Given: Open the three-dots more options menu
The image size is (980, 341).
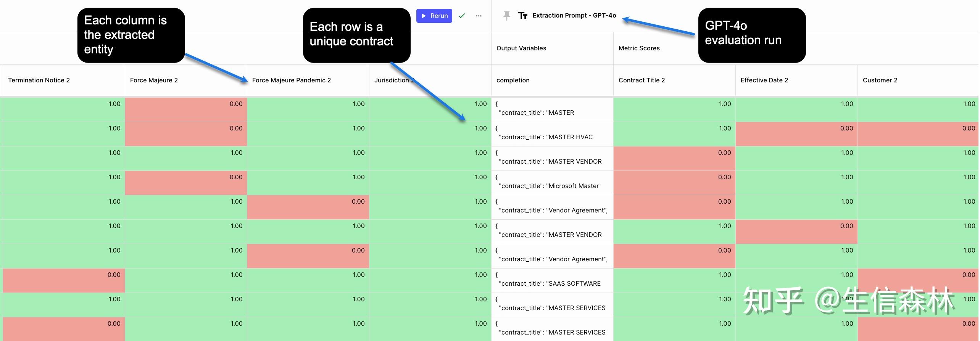Looking at the screenshot, I should click(x=479, y=16).
